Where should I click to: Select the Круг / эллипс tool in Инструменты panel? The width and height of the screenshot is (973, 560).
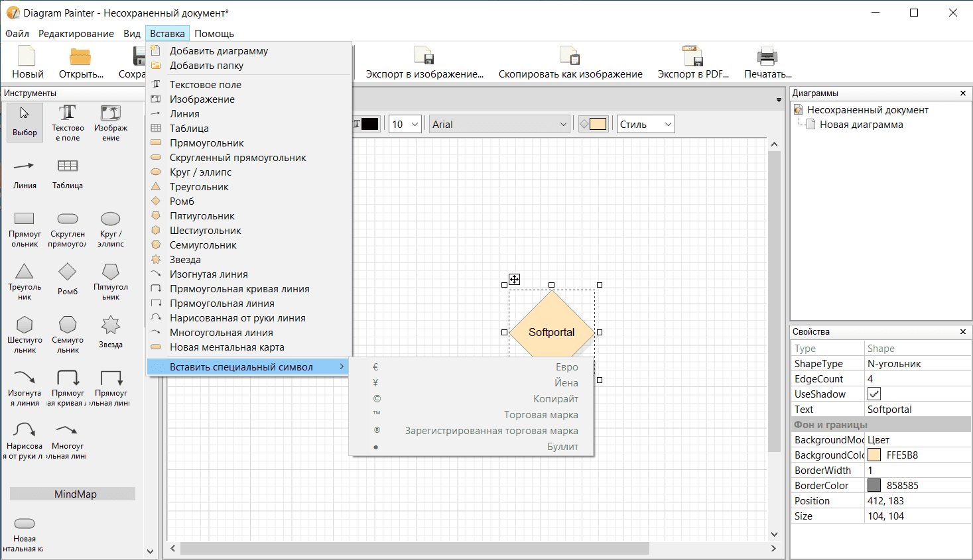tap(111, 229)
